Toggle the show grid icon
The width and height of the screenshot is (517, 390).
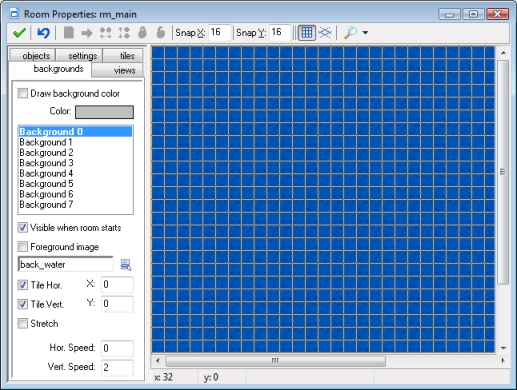[307, 33]
